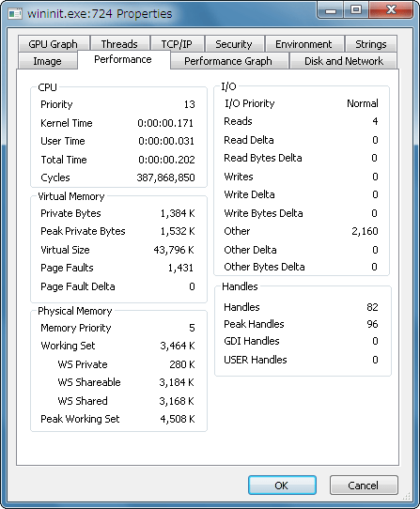The width and height of the screenshot is (420, 509).
Task: Click Cycles value 387,868,850
Action: (x=165, y=177)
